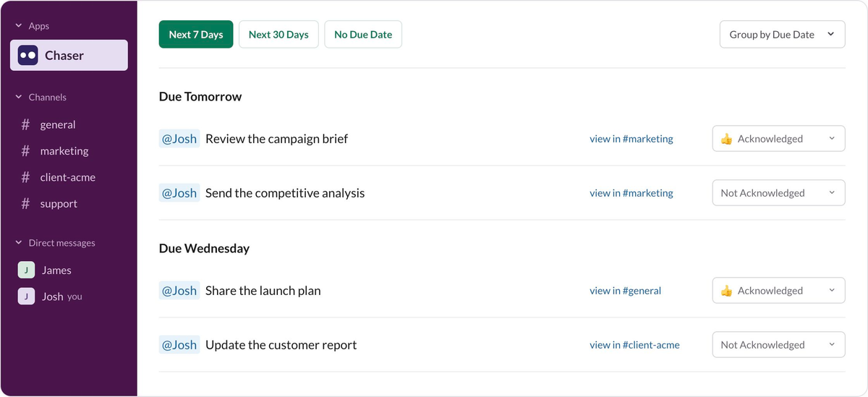The image size is (868, 397).
Task: Click the 'Send the competitive analysis' text
Action: coord(285,193)
